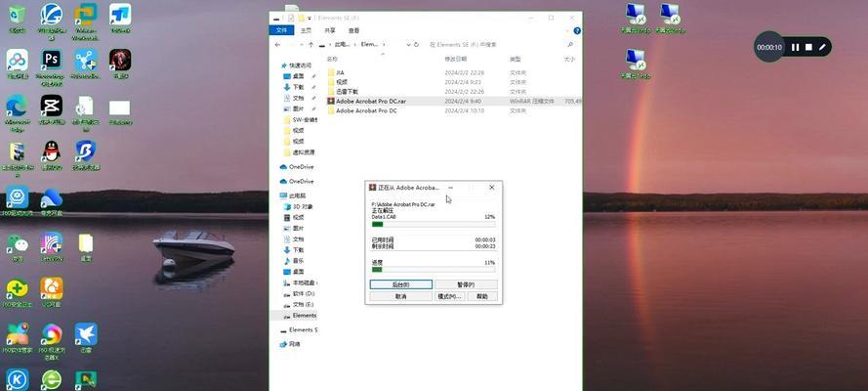
Task: Click the 帮助 button in WinRAR dialog
Action: pos(482,296)
